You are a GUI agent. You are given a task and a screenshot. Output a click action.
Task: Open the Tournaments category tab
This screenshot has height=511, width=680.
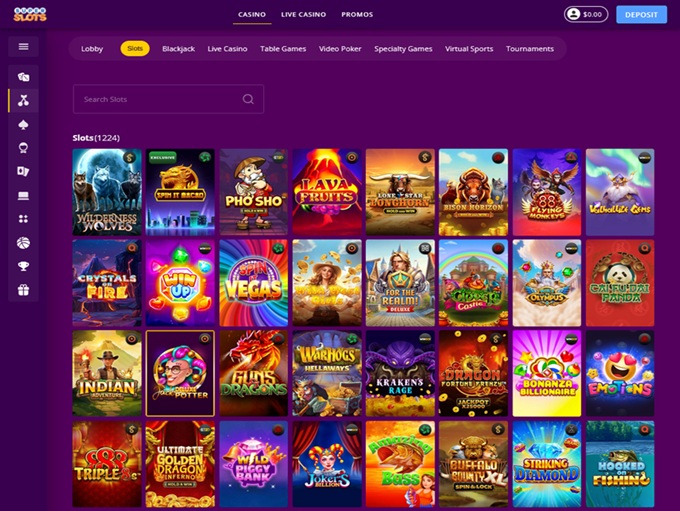pyautogui.click(x=530, y=49)
